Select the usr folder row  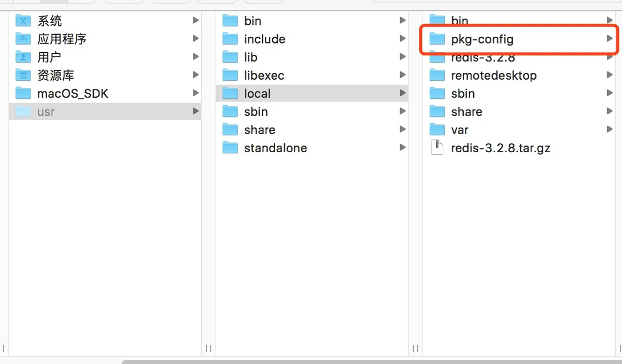(x=105, y=111)
